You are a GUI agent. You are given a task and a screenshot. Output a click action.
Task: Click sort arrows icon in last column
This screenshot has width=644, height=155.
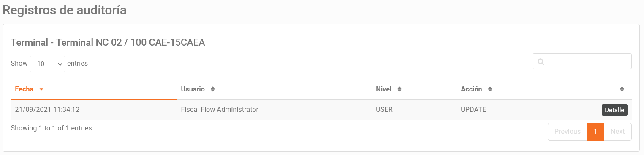coord(622,89)
